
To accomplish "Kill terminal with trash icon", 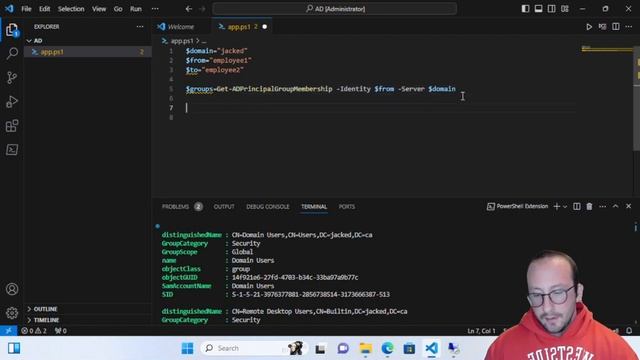I will pyautogui.click(x=589, y=207).
